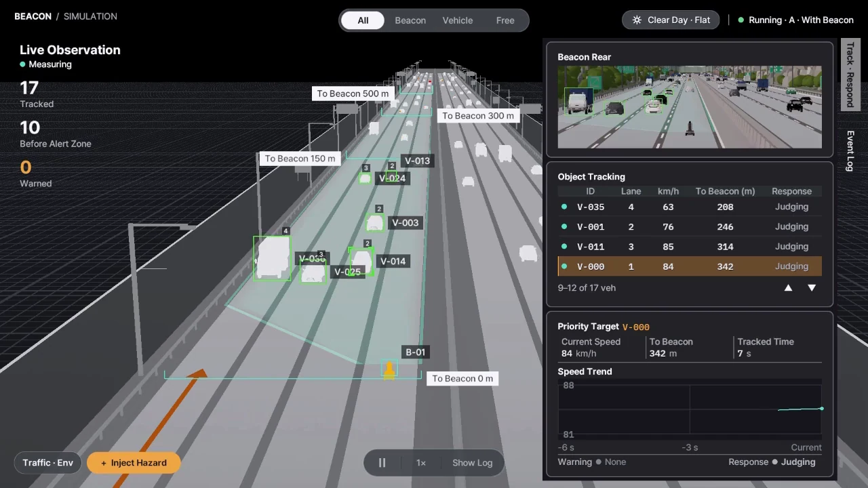
Task: Select the V-024 vehicle label
Action: click(x=392, y=178)
